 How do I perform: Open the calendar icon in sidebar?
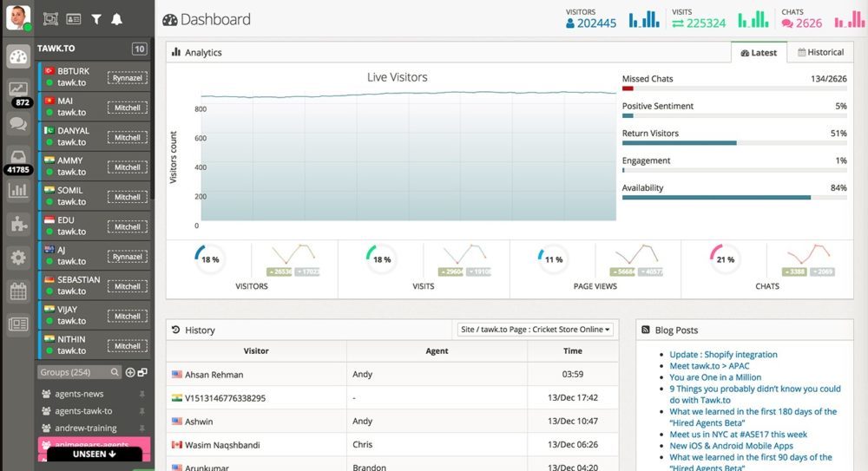point(18,291)
